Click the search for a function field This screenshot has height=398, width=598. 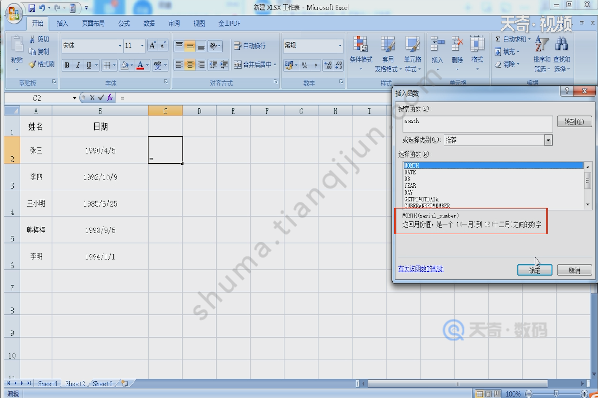(477, 124)
